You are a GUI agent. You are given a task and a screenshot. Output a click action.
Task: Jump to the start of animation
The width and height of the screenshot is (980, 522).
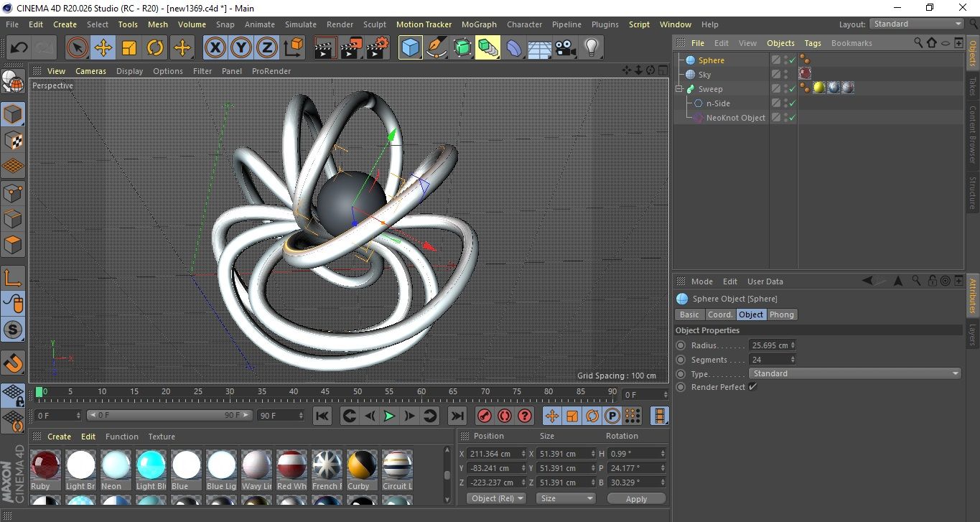[x=322, y=416]
